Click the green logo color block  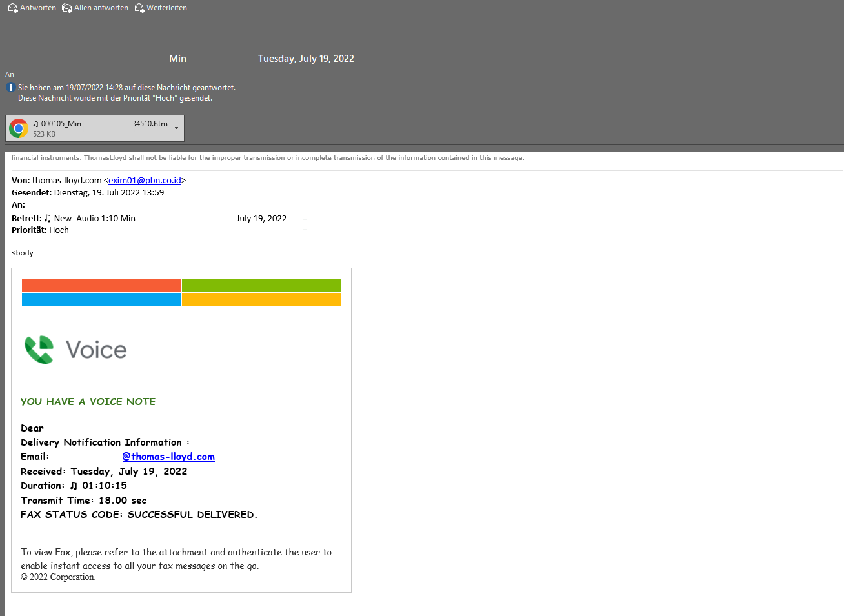click(261, 286)
